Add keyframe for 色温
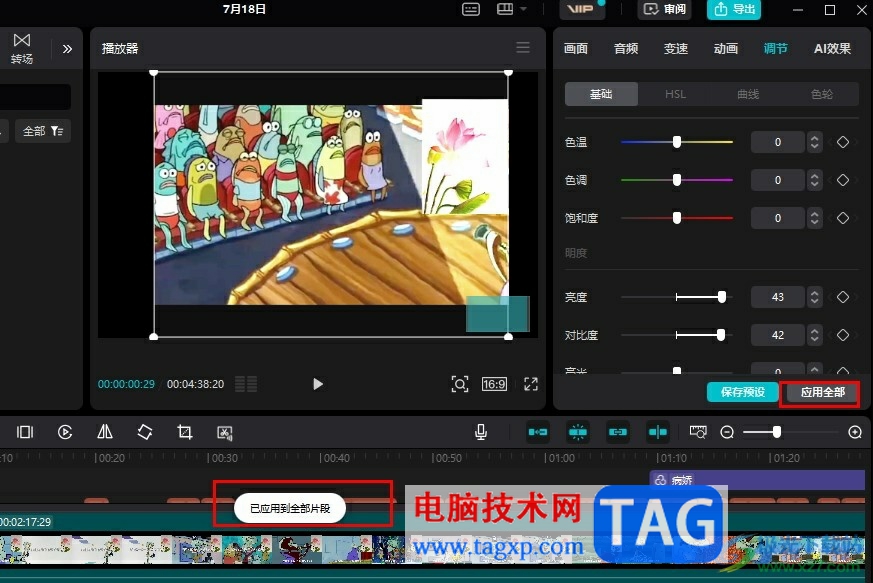873x583 pixels. point(843,142)
